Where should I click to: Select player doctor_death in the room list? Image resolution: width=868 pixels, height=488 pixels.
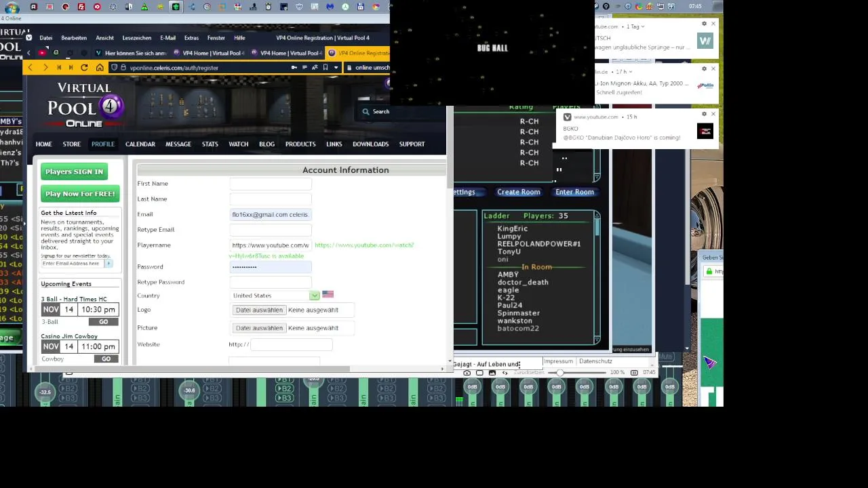click(523, 283)
